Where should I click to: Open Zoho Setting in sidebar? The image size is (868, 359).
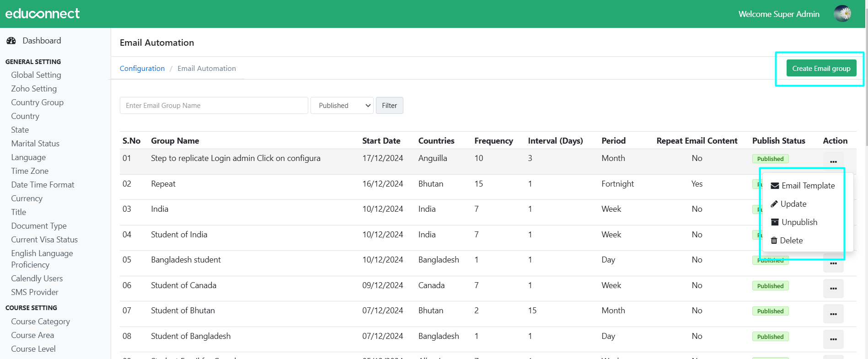(x=34, y=89)
